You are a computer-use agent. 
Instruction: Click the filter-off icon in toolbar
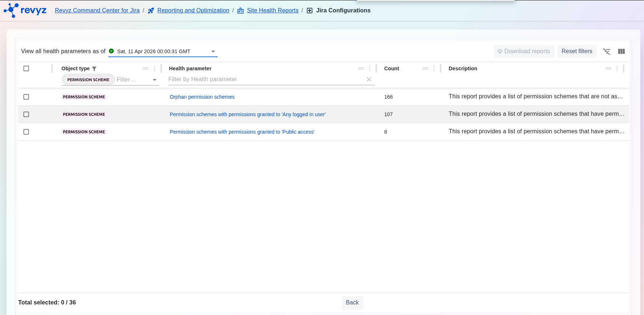point(607,51)
